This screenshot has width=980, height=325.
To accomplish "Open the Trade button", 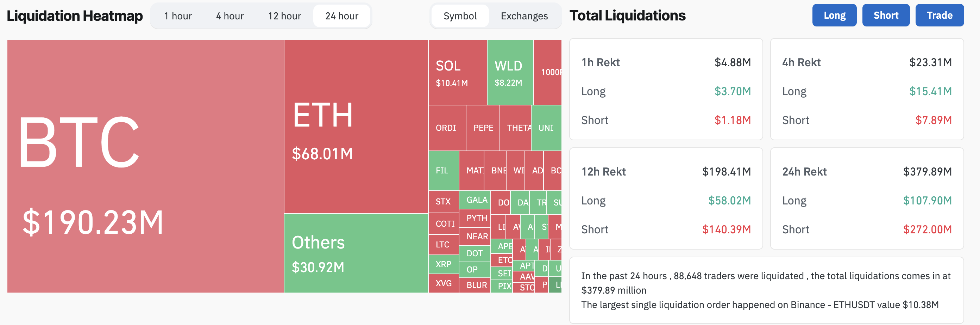I will (x=939, y=15).
